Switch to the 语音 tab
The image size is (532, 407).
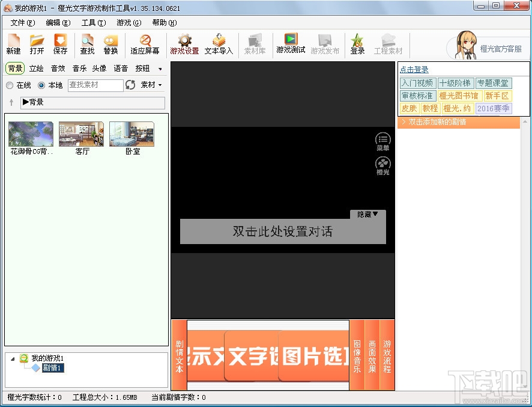coord(121,69)
